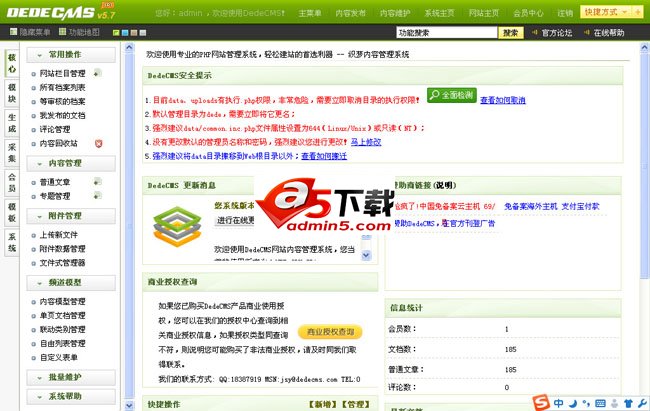The height and width of the screenshot is (411, 650).
Task: Click the plus button next to 快捷方式
Action: click(x=638, y=12)
